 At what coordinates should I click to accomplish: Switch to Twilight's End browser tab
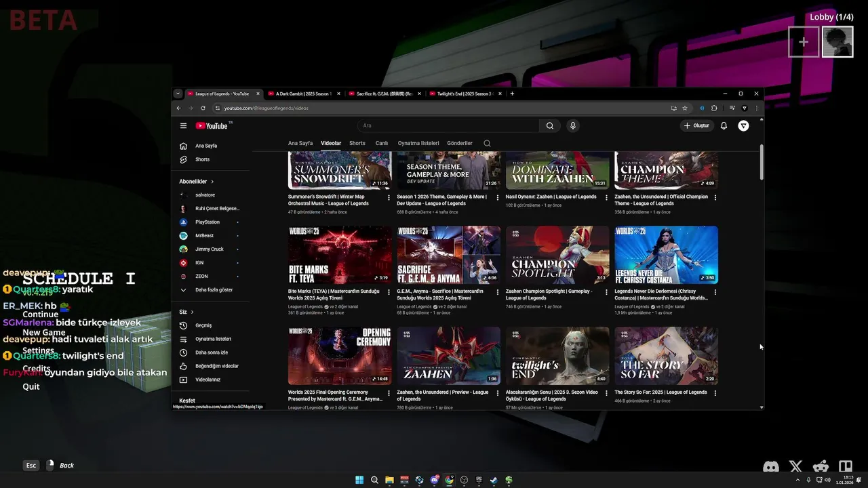tap(465, 94)
